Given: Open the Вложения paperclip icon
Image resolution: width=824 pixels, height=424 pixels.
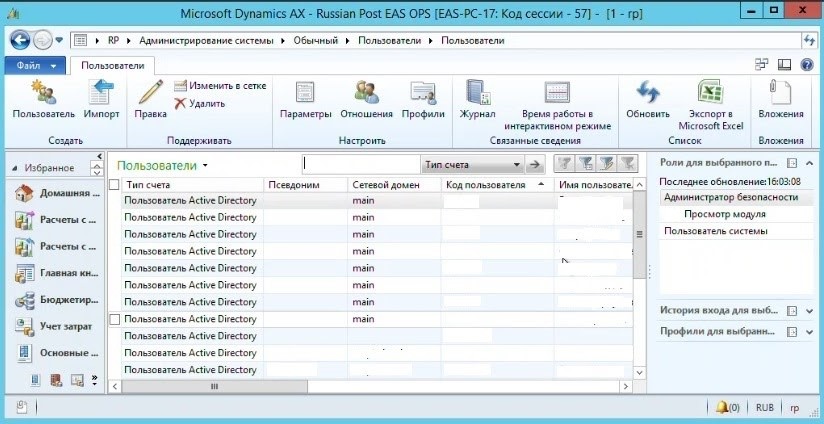Looking at the screenshot, I should tap(781, 99).
